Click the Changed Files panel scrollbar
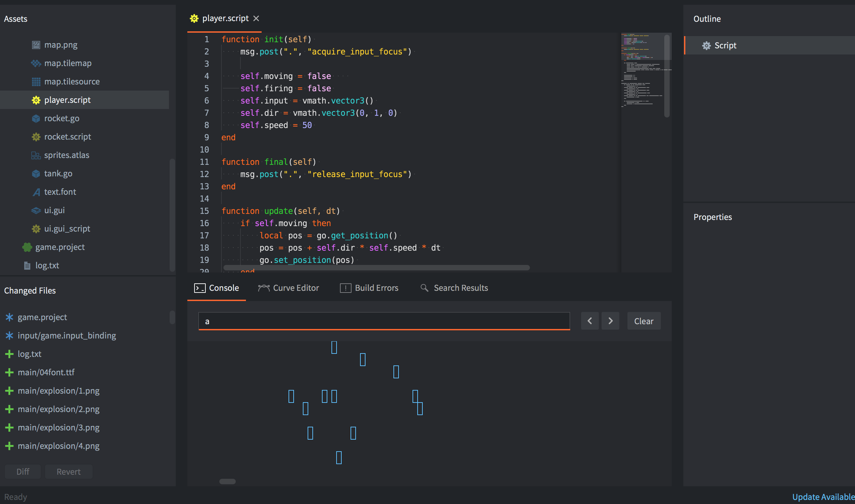855x504 pixels. point(172,317)
